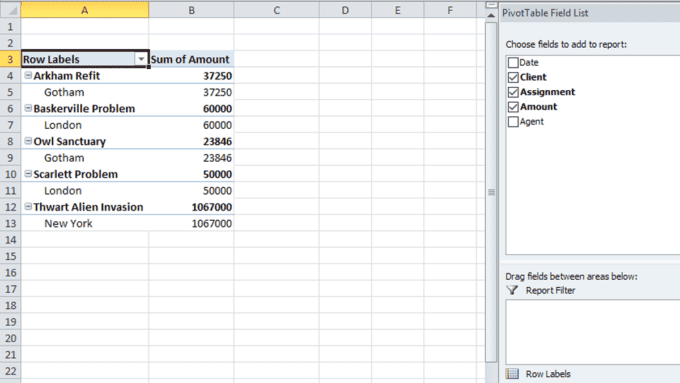Collapse the Owl Sanctuary group
The image size is (680, 383).
pos(28,141)
